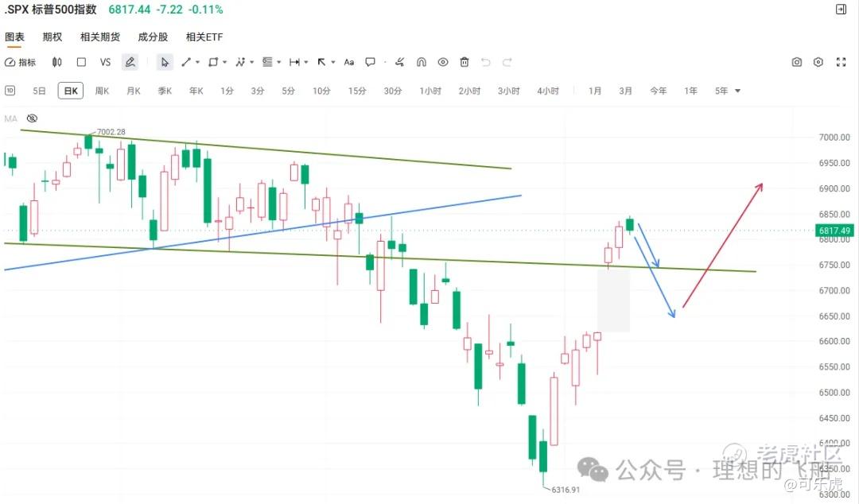Open the rectangle shape tool dropdown
The image size is (859, 504).
[x=224, y=62]
